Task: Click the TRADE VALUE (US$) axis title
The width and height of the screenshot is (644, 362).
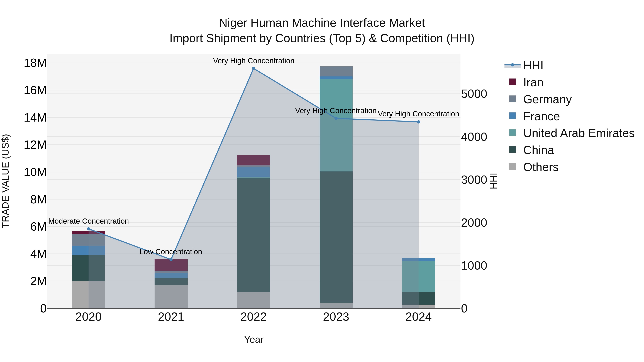Action: click(x=6, y=181)
